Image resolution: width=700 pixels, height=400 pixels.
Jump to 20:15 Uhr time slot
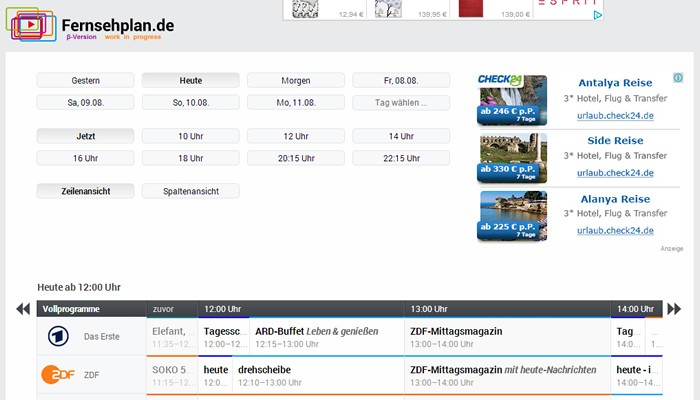296,158
